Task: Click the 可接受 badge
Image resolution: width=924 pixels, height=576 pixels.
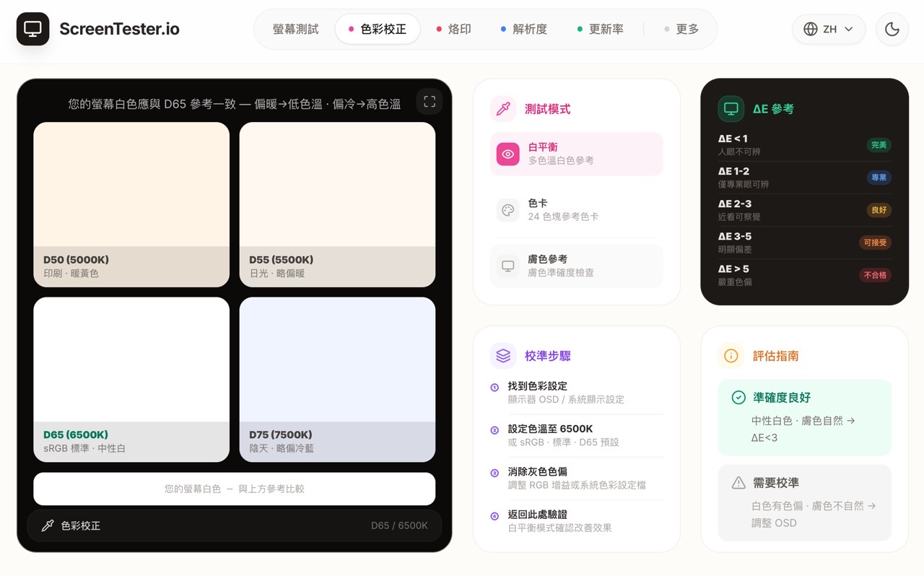Action: pos(875,243)
